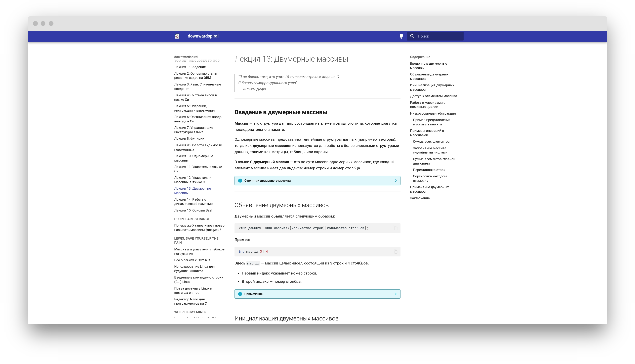Go to Лекция 1: Введение
The image size is (635, 364).
click(x=190, y=67)
